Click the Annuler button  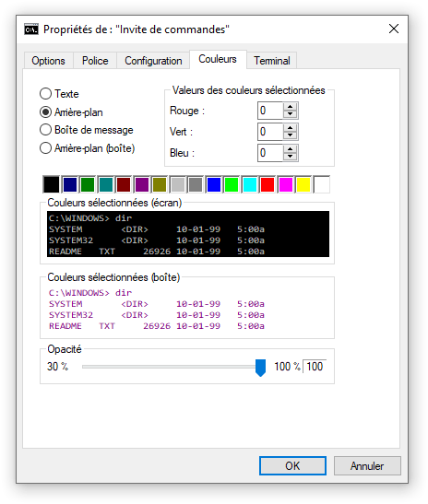pyautogui.click(x=367, y=465)
